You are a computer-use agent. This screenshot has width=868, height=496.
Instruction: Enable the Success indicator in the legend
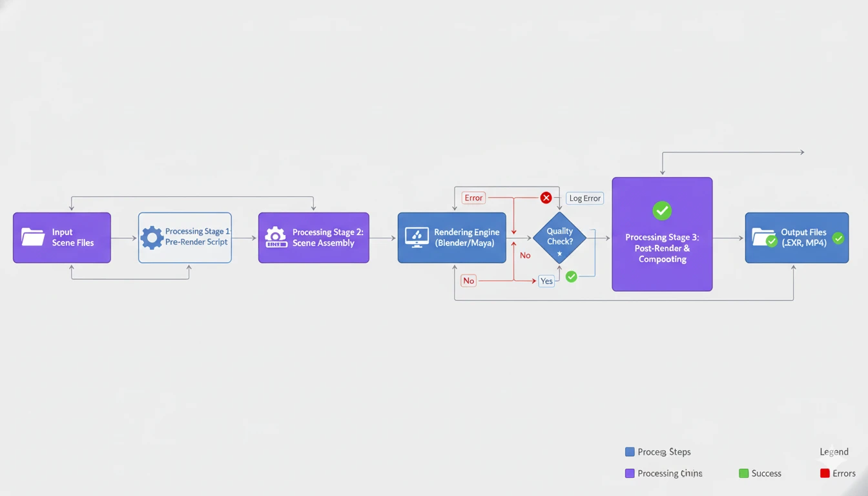743,473
